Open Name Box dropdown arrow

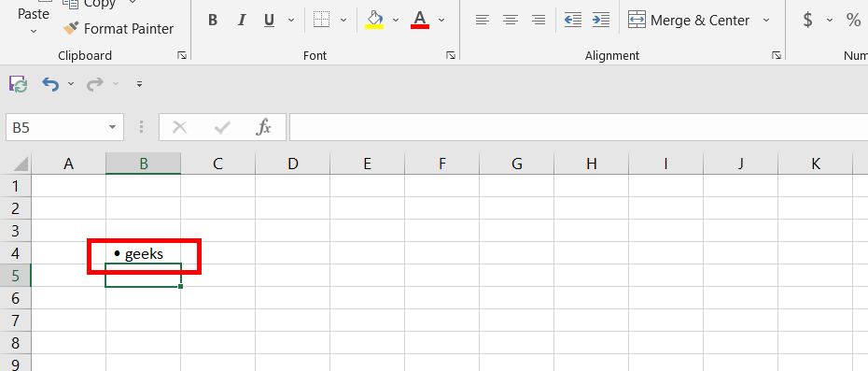point(113,127)
